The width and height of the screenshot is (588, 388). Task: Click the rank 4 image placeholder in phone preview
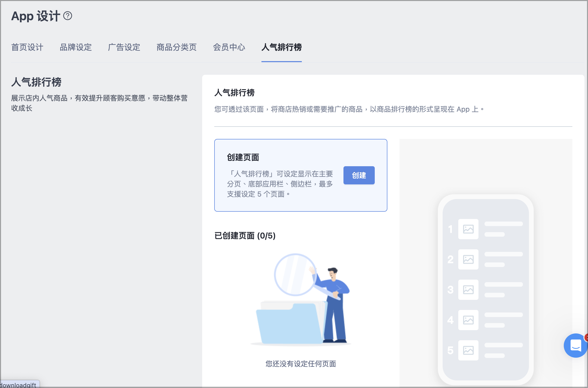(468, 320)
